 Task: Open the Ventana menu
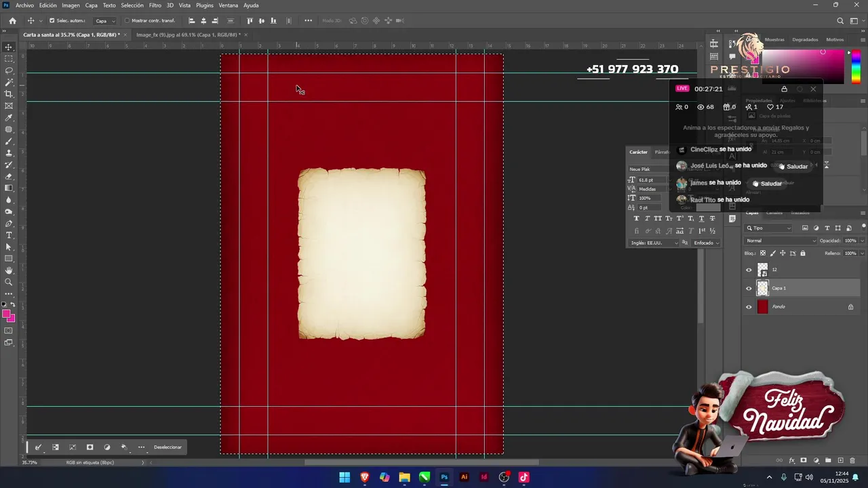229,5
